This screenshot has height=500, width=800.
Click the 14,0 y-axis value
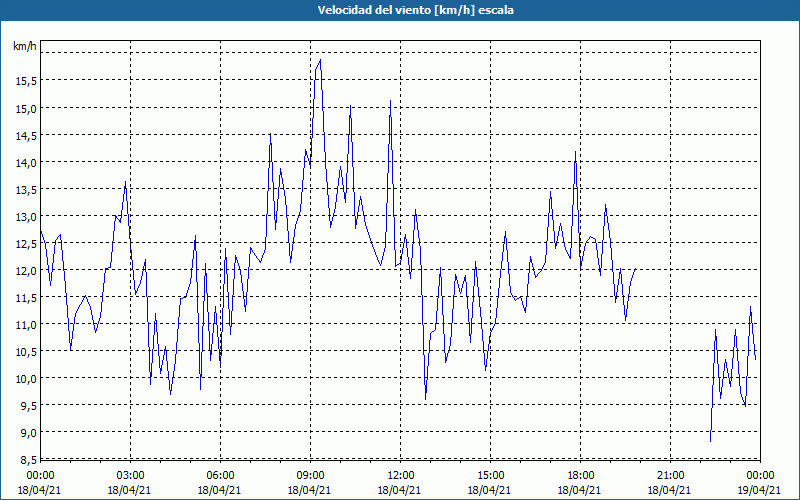pos(24,163)
